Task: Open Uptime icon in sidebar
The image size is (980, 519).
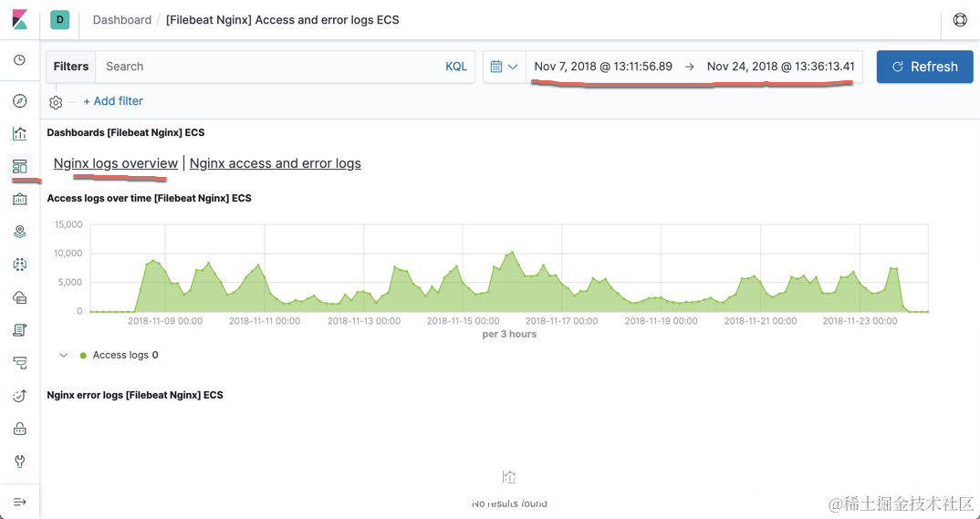Action: pos(20,396)
